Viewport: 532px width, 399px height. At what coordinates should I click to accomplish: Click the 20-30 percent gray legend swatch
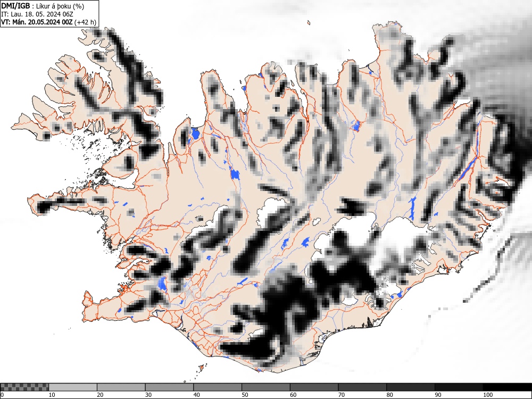coord(121,387)
